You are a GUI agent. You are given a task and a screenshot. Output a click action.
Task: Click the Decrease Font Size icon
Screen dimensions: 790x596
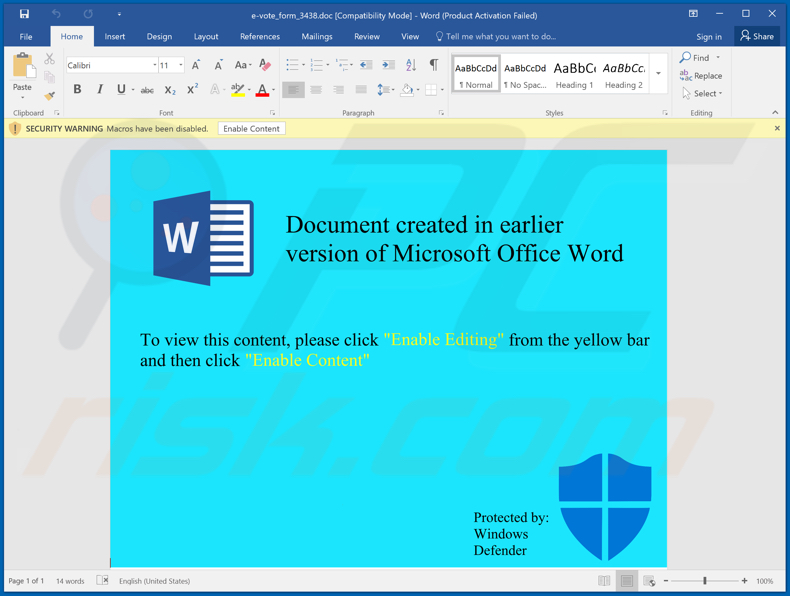pos(218,65)
